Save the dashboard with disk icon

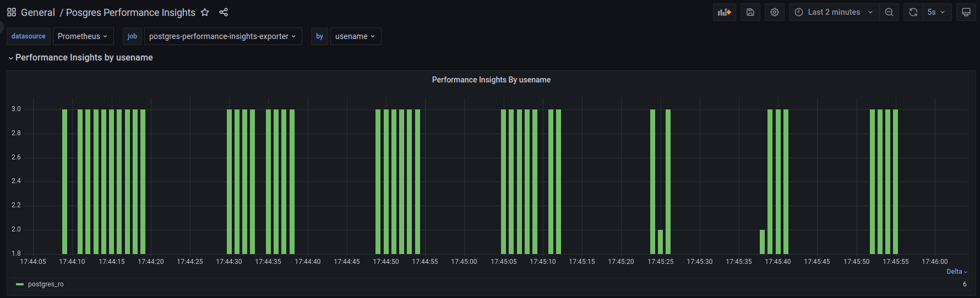750,12
